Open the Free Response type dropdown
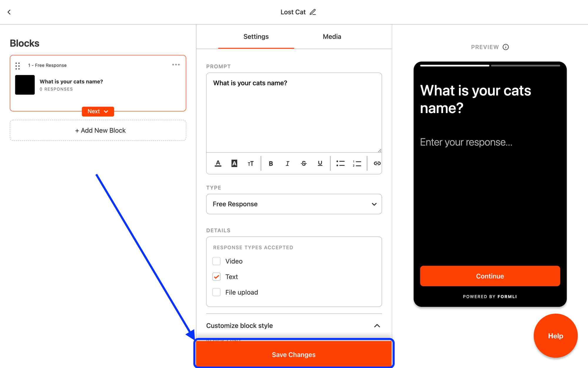Viewport: 588px width, 368px height. [x=294, y=204]
